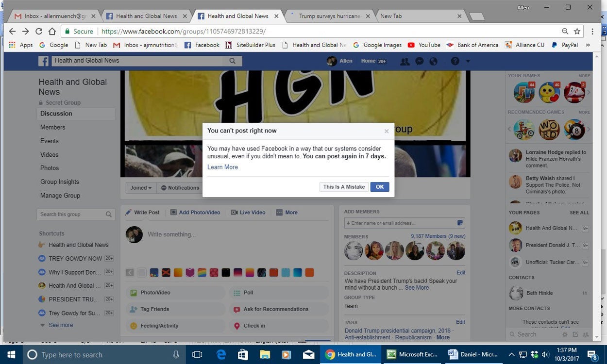Open account dropdown arrow in header
The image size is (607, 364).
pos(468,61)
